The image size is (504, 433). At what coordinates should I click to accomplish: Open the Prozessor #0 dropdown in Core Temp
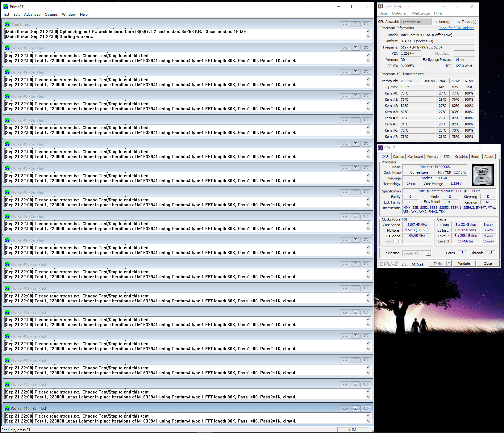click(416, 22)
